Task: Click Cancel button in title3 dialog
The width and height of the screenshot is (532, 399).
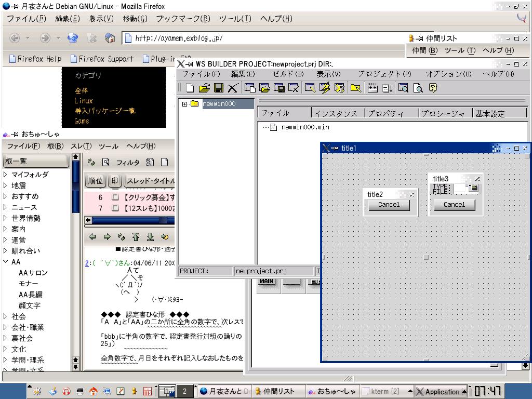Action: click(x=454, y=205)
